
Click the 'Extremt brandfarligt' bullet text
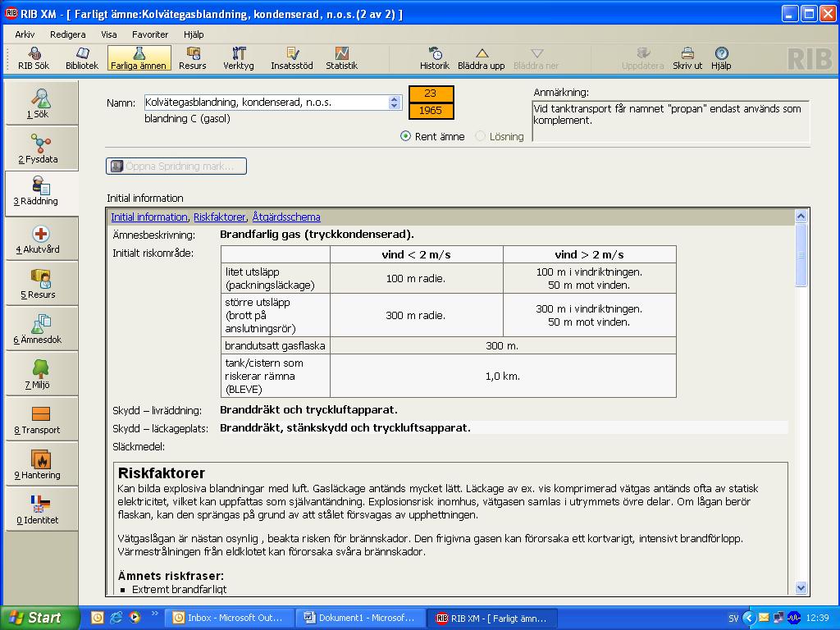[179, 589]
